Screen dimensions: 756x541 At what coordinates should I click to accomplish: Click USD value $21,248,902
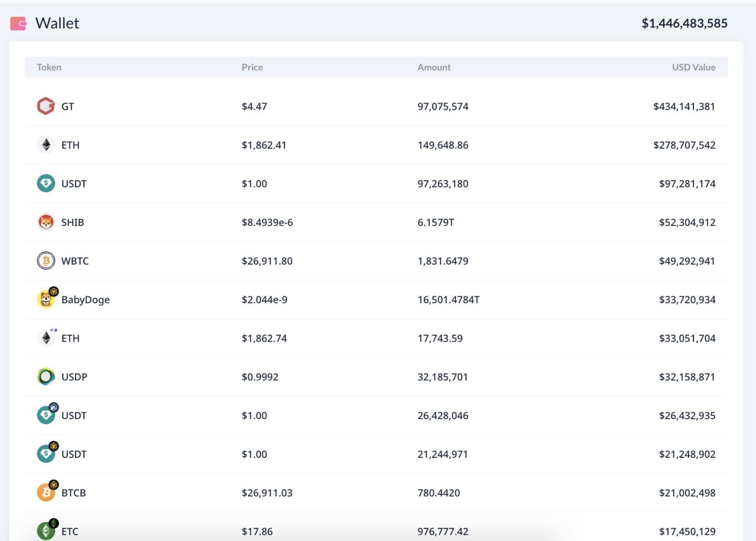click(x=687, y=454)
